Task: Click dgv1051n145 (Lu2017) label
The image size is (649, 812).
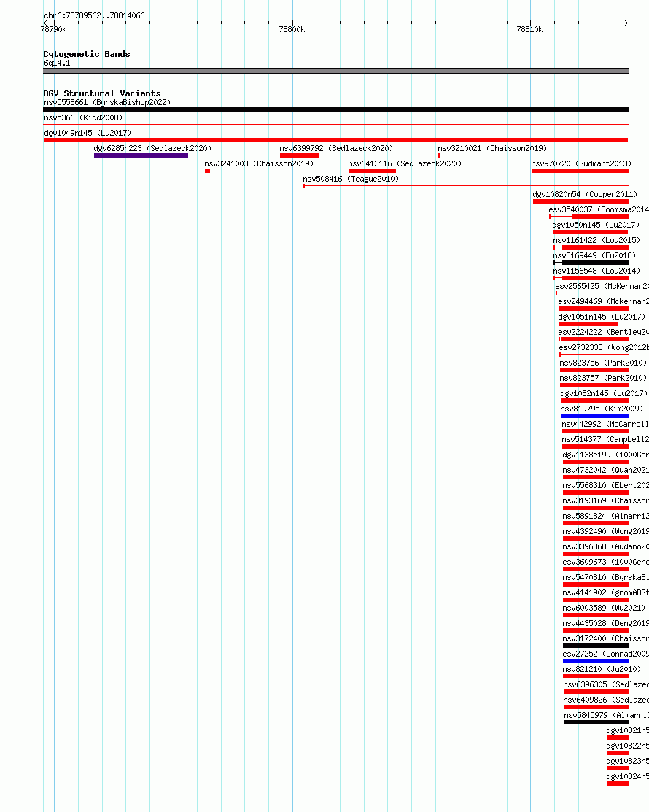Action: [x=602, y=317]
